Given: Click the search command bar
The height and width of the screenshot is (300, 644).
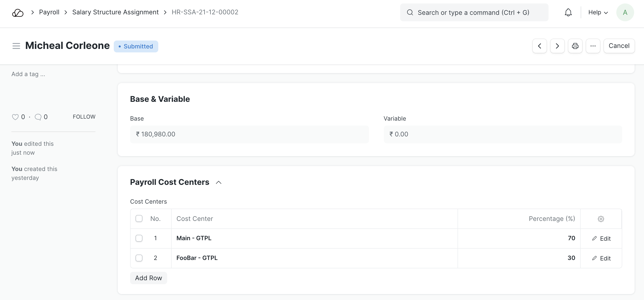Looking at the screenshot, I should (x=474, y=13).
